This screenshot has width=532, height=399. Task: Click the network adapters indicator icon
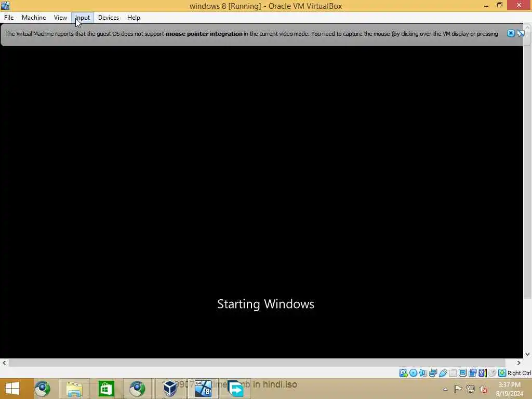433,373
